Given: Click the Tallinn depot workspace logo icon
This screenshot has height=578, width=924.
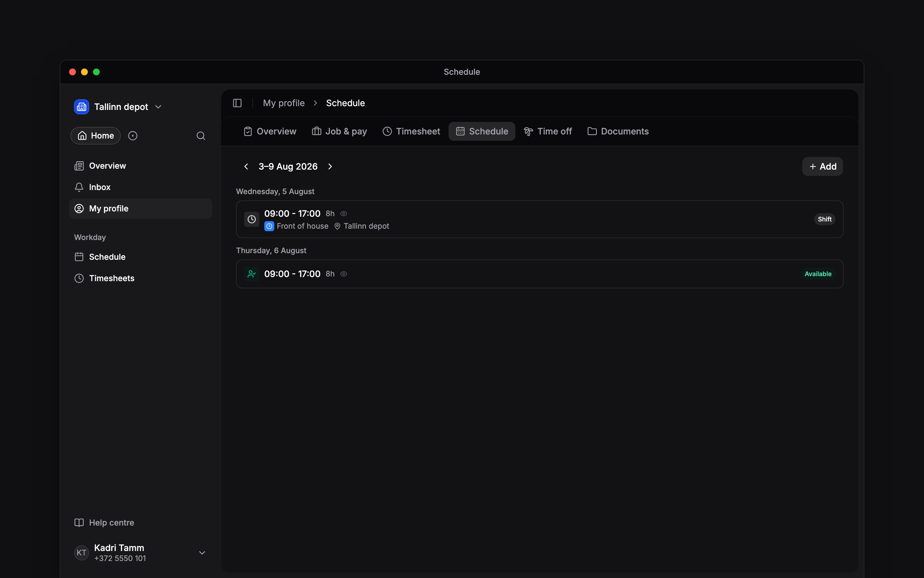Looking at the screenshot, I should coord(81,107).
